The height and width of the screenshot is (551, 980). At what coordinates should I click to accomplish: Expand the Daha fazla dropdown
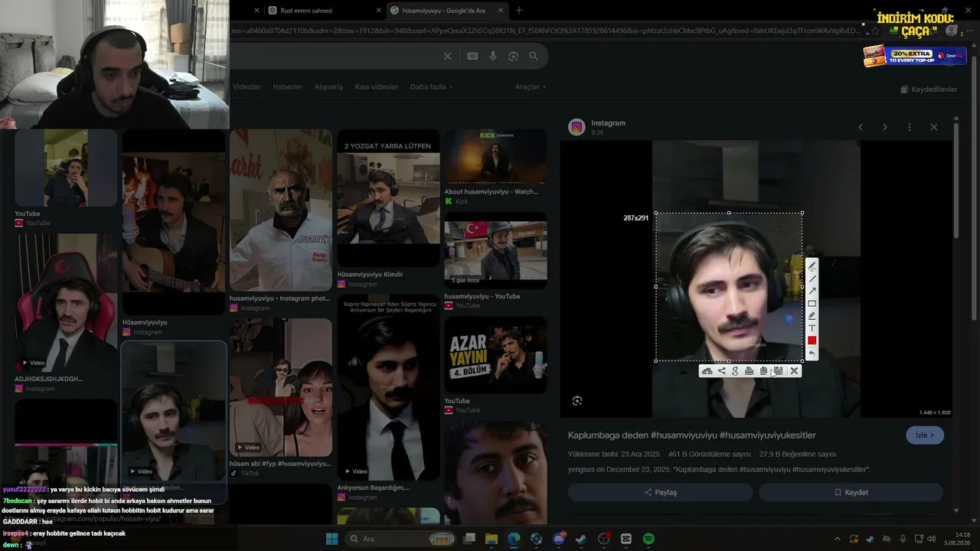click(432, 86)
